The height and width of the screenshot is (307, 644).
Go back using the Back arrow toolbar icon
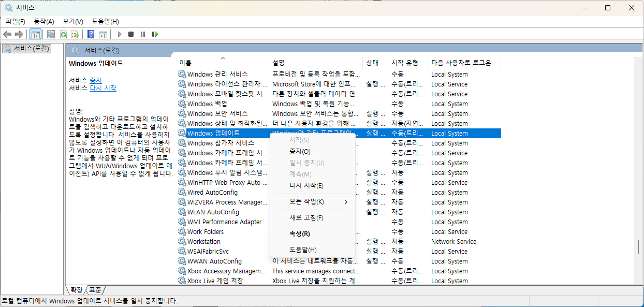coord(7,34)
